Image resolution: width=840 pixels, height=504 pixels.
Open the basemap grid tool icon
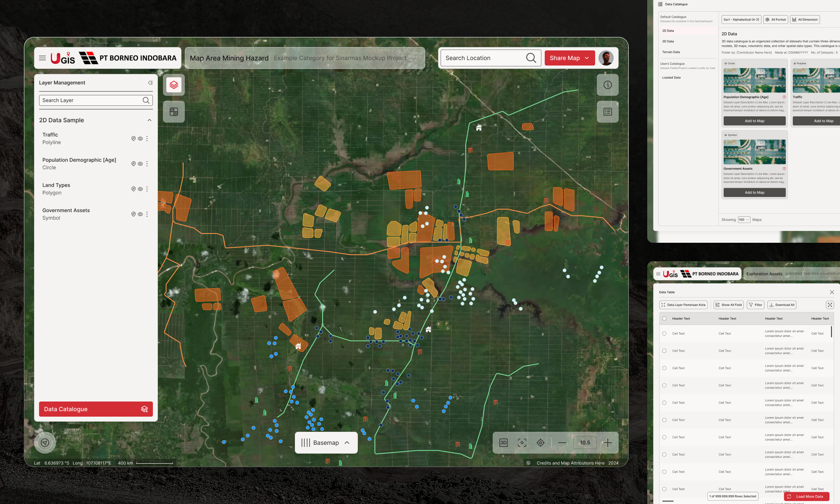174,112
